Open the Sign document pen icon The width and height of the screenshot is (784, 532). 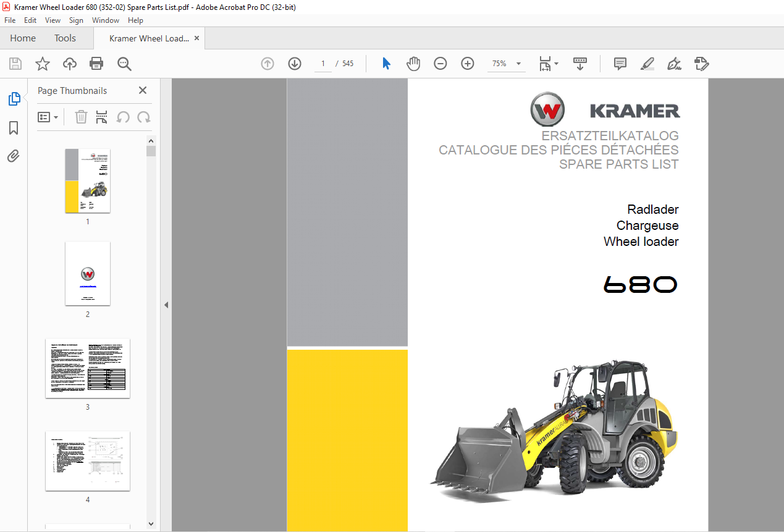pos(674,64)
